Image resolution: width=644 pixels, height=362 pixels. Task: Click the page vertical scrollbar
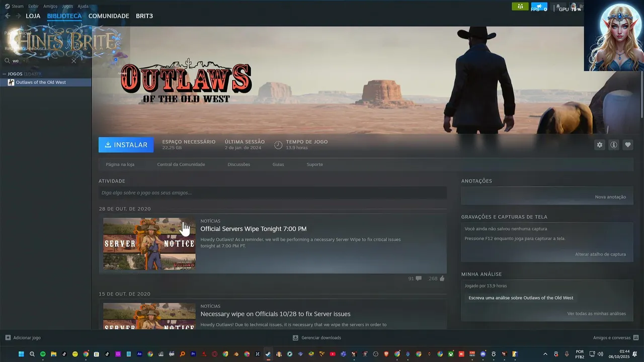click(x=641, y=94)
